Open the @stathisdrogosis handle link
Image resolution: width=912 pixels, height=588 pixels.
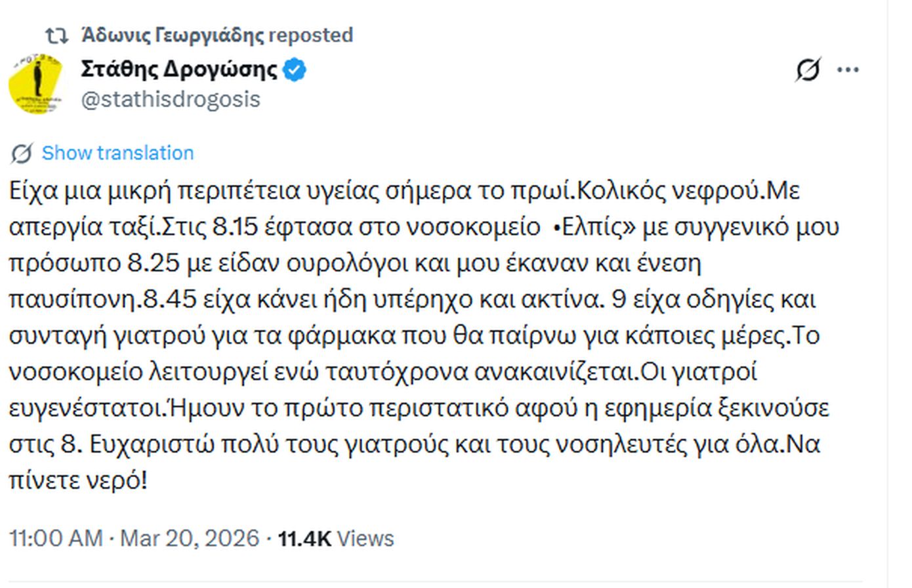click(x=171, y=99)
